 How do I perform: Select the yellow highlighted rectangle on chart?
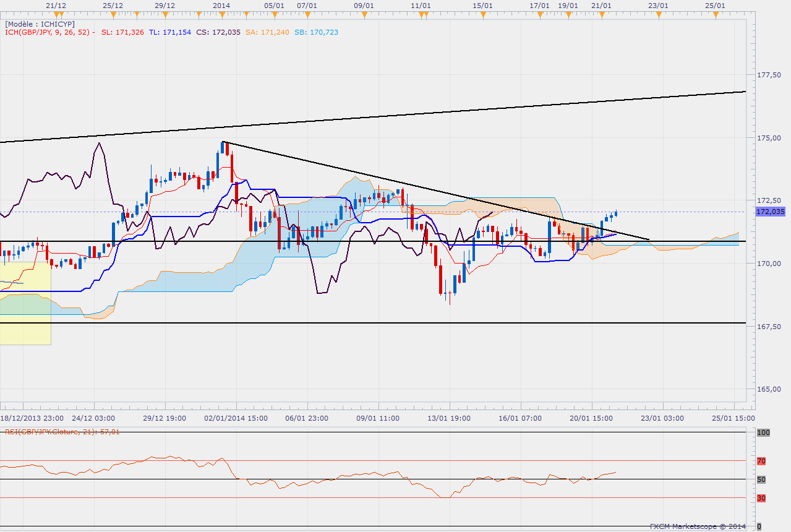[x=25, y=302]
